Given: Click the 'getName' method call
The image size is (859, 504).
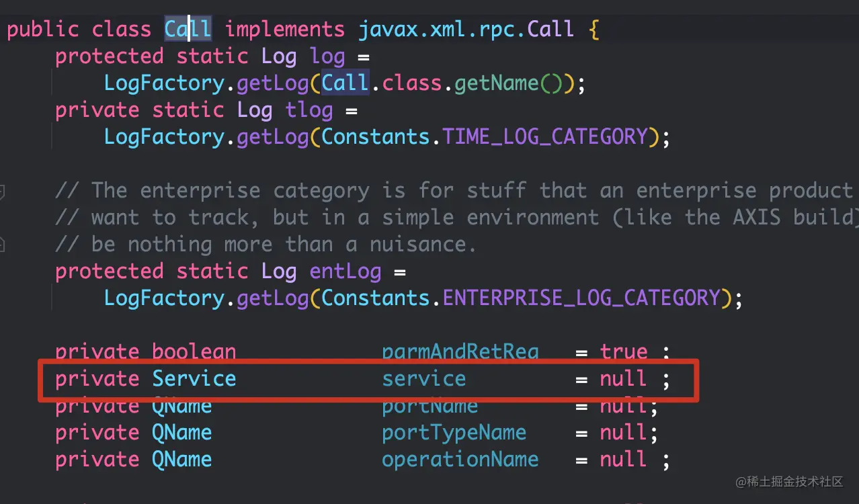Looking at the screenshot, I should [497, 83].
